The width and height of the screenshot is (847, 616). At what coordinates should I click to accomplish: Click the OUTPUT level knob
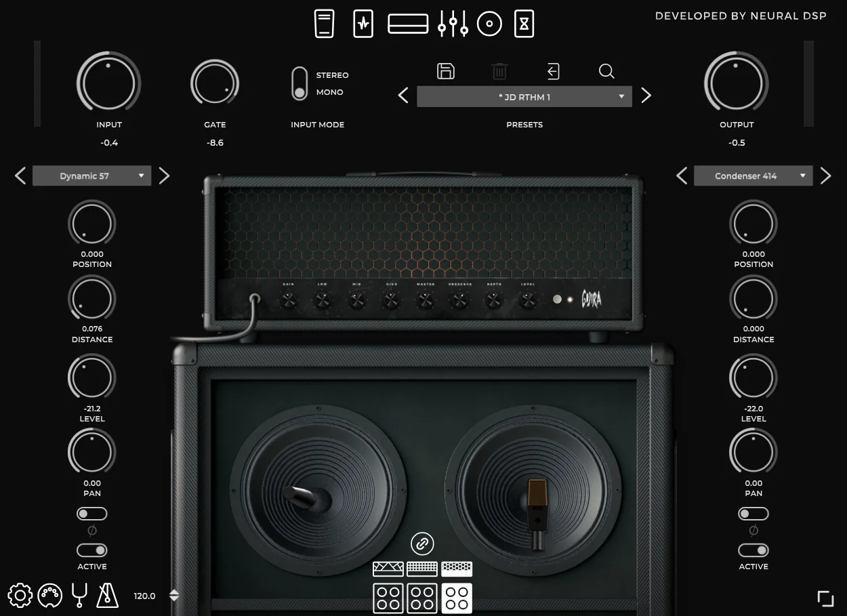[x=737, y=82]
